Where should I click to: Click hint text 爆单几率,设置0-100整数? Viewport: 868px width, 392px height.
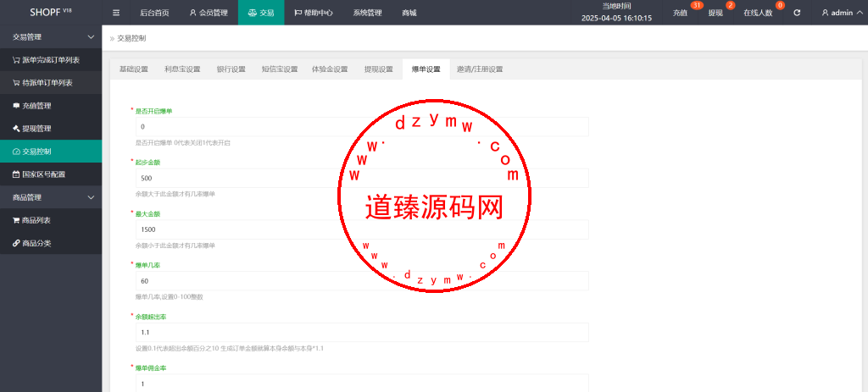click(x=170, y=297)
